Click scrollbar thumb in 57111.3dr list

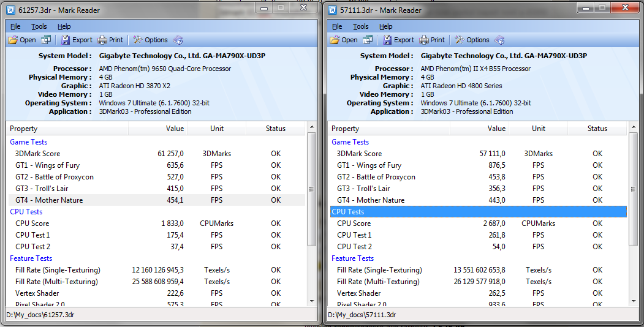pos(634,189)
